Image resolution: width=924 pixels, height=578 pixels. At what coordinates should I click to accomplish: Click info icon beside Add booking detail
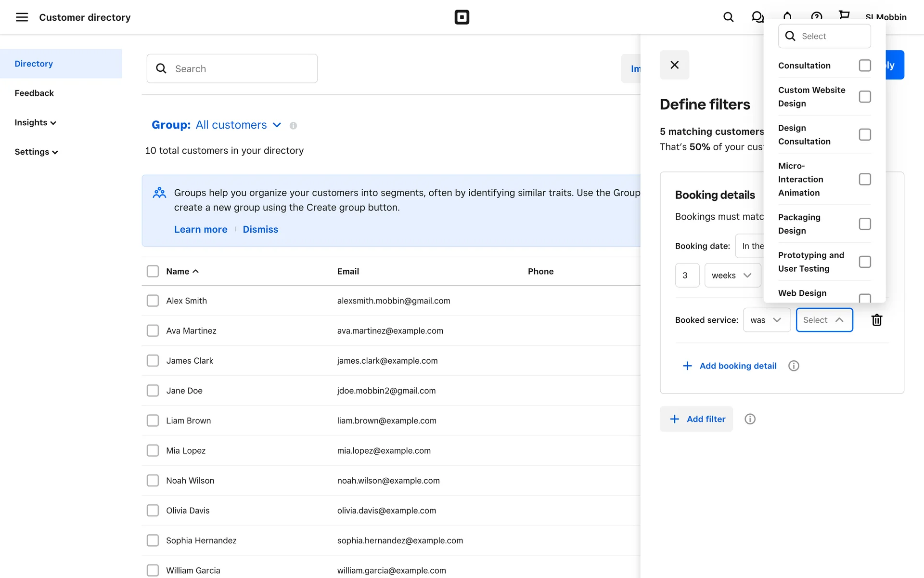794,366
